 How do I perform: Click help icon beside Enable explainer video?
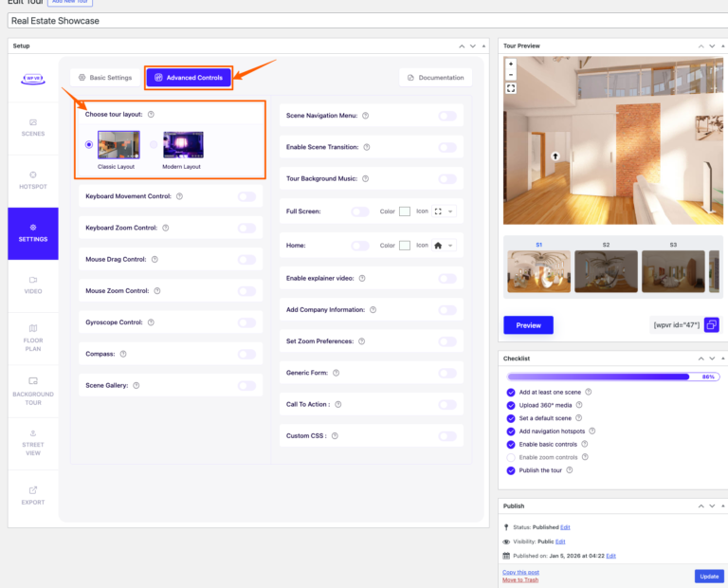click(362, 278)
